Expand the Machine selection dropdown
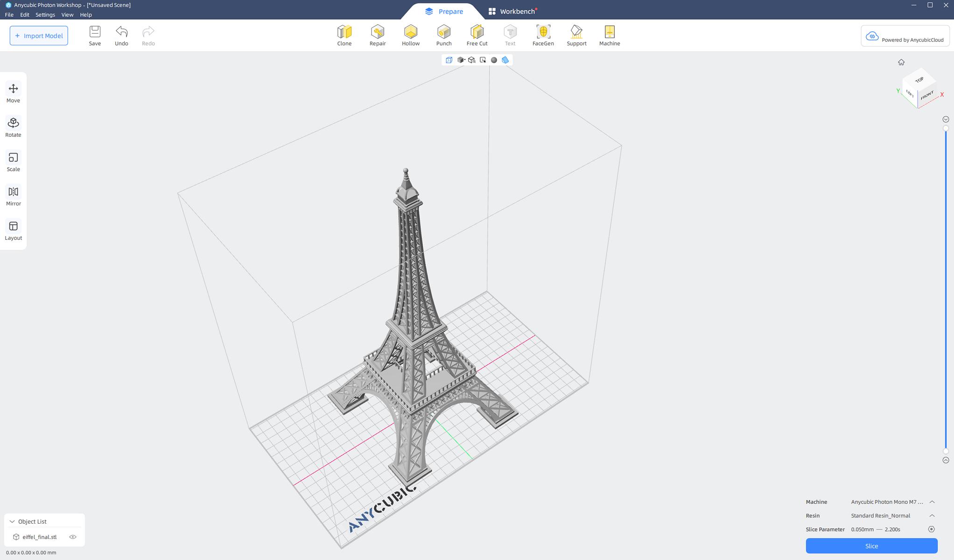The height and width of the screenshot is (560, 954). [x=932, y=502]
